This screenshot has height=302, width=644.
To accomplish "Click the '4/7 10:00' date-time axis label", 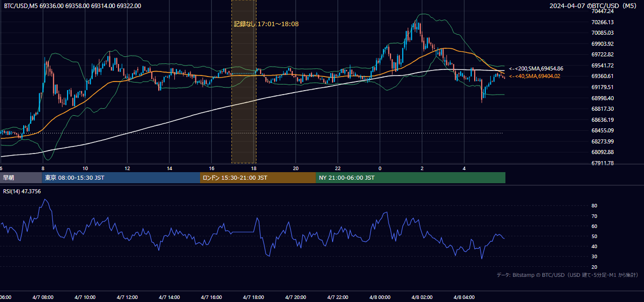I will pos(85,297).
